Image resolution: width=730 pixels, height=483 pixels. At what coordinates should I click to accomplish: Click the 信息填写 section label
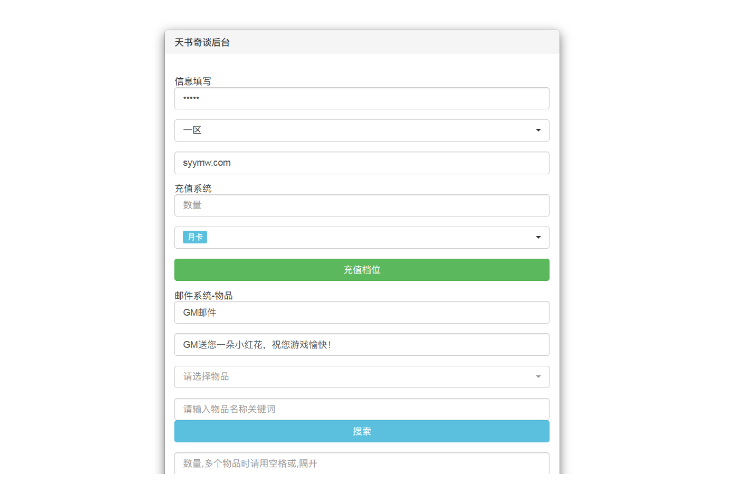pos(193,81)
